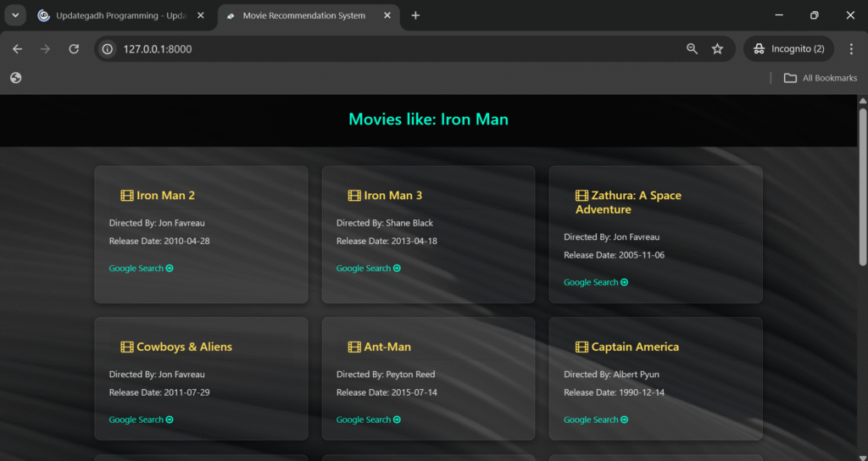The image size is (868, 461).
Task: Switch to the Updategadh Programming tab
Action: point(120,15)
